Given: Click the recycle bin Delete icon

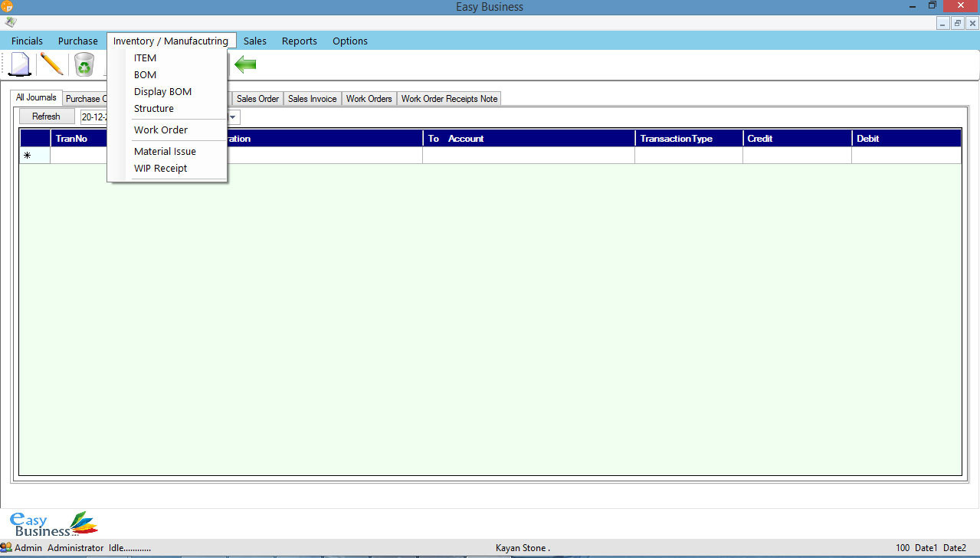Looking at the screenshot, I should point(84,64).
